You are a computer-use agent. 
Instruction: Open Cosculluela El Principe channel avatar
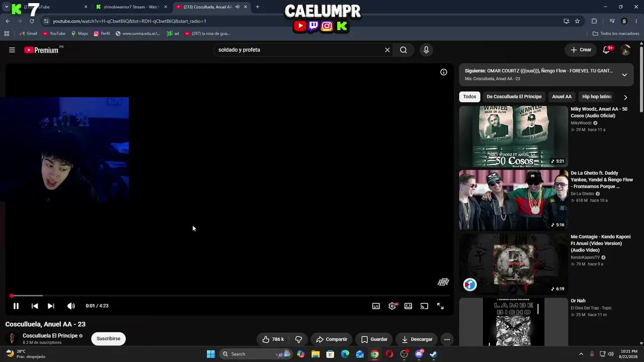(12, 338)
